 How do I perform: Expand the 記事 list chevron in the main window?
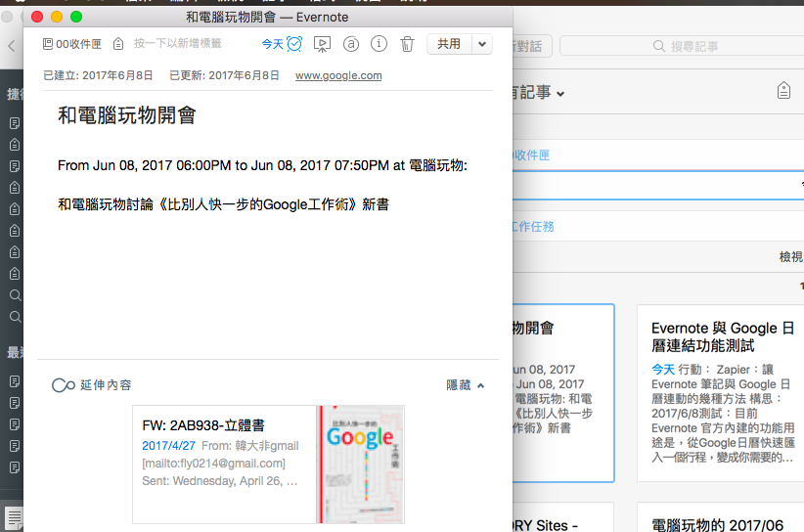click(x=560, y=94)
